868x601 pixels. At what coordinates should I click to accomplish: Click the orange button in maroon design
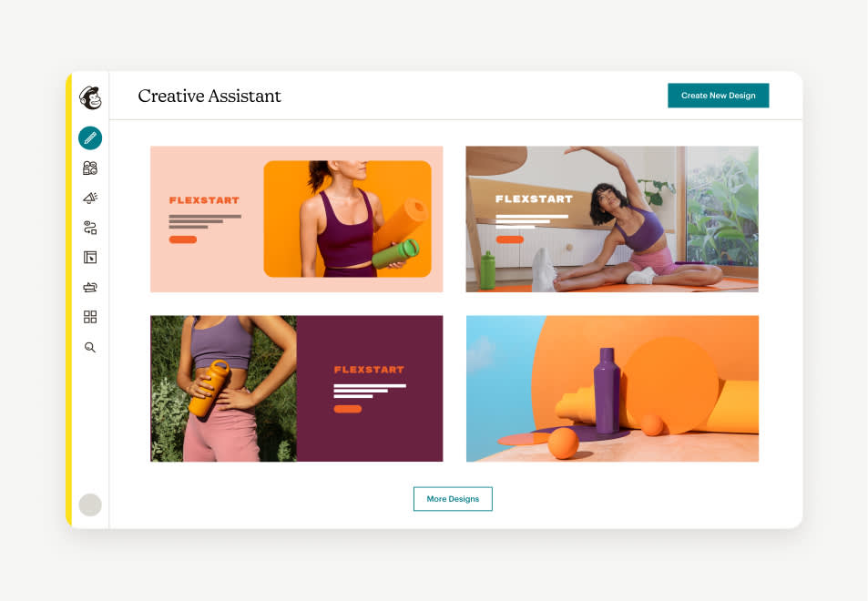pos(348,409)
